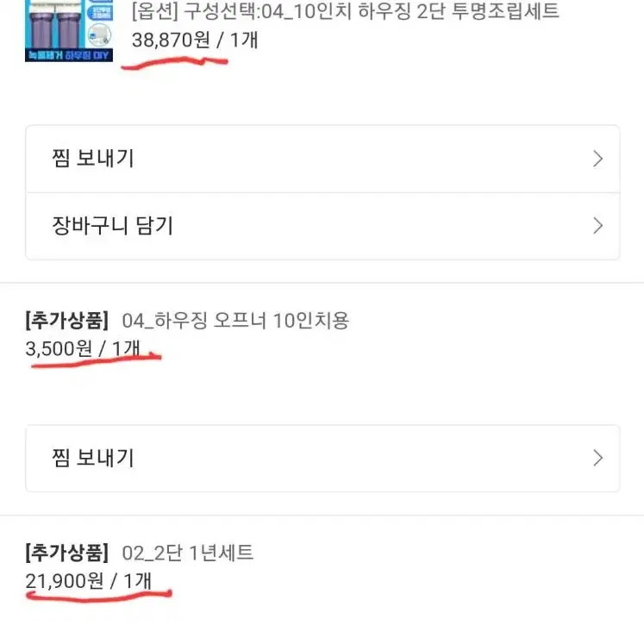Viewport: 644px width, 644px height.
Task: Select 02_2단 1년세트 item name
Action: (187, 553)
